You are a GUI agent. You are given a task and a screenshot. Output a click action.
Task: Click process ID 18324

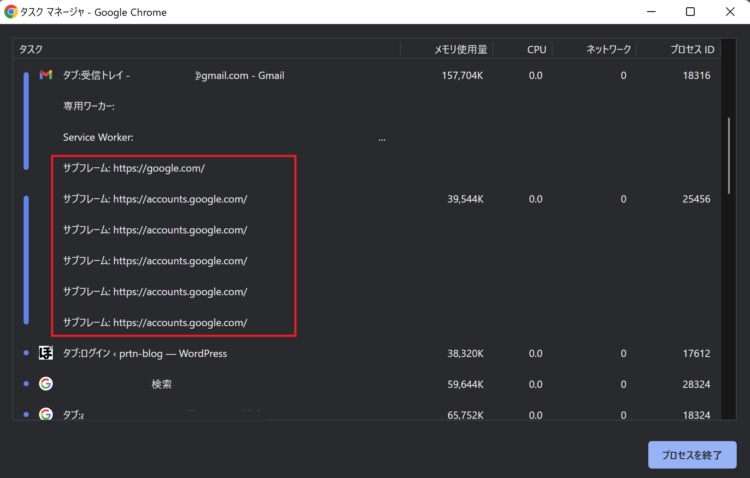coord(696,415)
